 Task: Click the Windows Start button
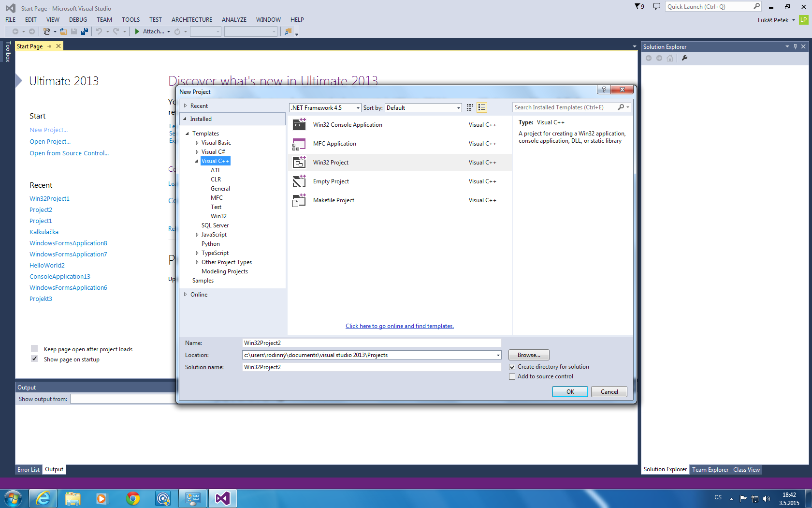(13, 498)
